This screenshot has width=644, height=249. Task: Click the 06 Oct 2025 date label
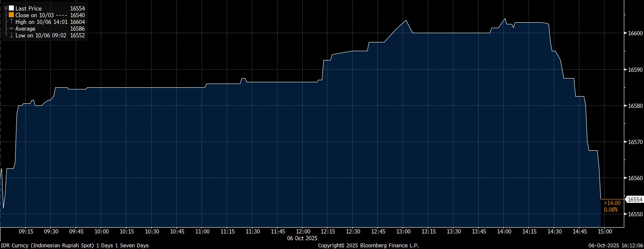pos(303,238)
